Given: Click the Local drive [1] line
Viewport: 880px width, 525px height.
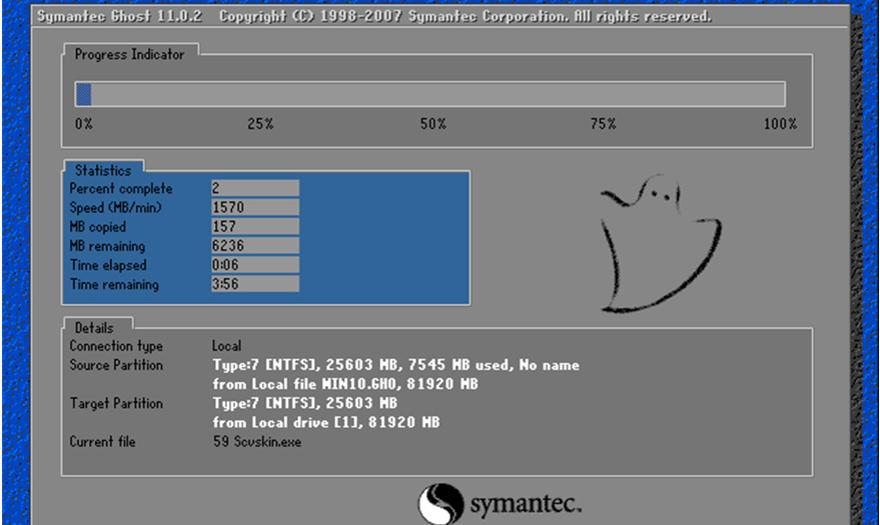Looking at the screenshot, I should point(326,422).
